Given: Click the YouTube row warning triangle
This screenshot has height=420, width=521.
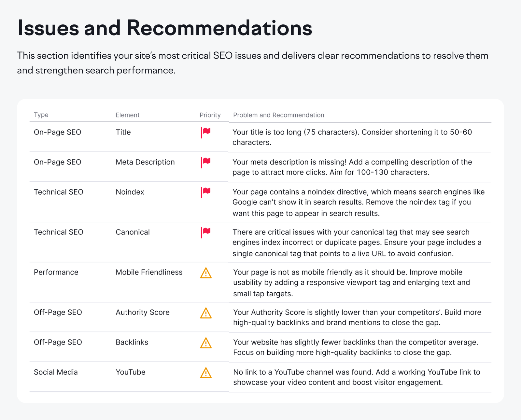Looking at the screenshot, I should [x=206, y=373].
